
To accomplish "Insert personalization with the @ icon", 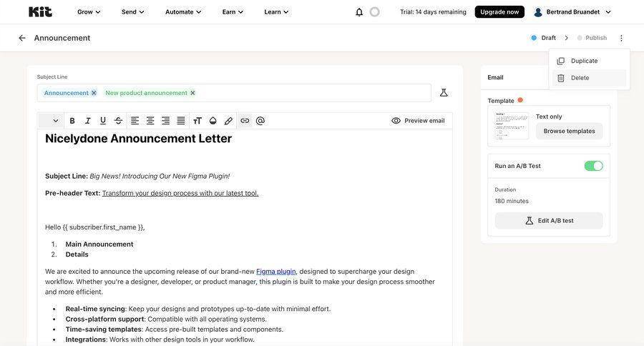I will [x=260, y=121].
